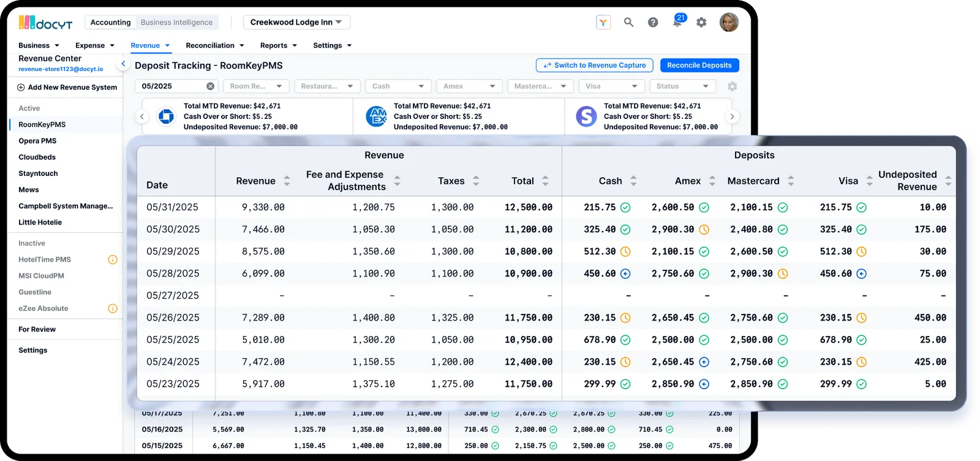Viewport: 980px width, 461px height.
Task: Open revenue-store1123@docyt.io email link
Action: (x=61, y=69)
